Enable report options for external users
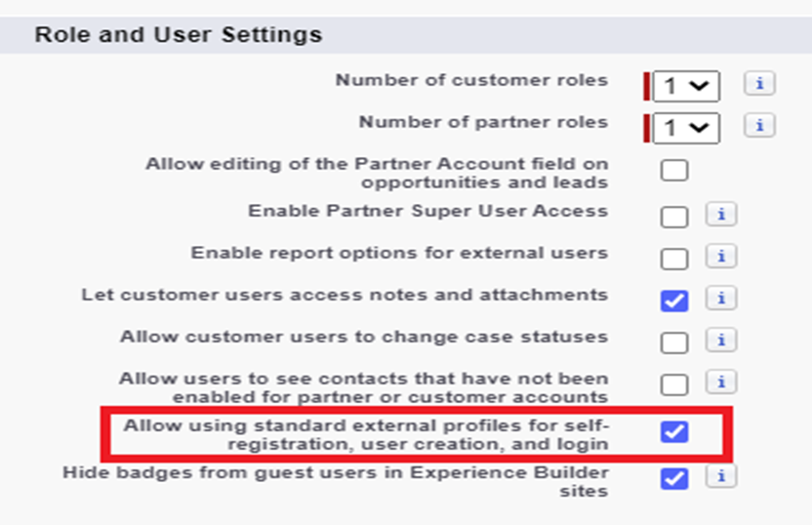The image size is (812, 525). click(674, 258)
